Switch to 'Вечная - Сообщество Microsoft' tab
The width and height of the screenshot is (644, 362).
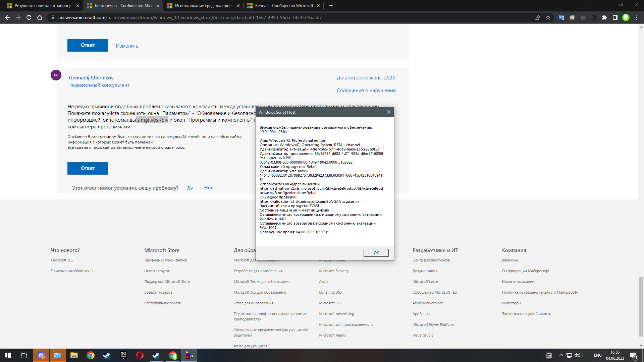coord(283,6)
